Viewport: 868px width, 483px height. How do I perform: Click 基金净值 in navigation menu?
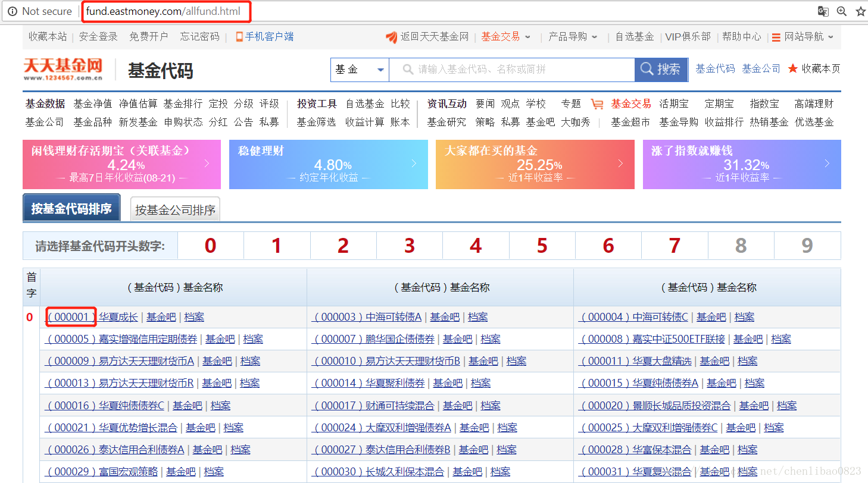coord(93,103)
